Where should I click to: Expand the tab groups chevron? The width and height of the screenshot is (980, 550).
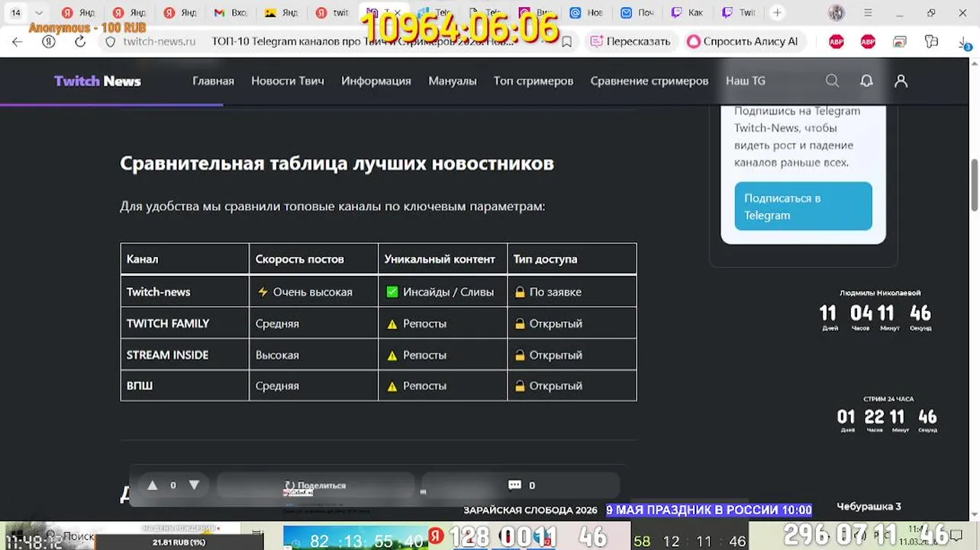coord(38,12)
